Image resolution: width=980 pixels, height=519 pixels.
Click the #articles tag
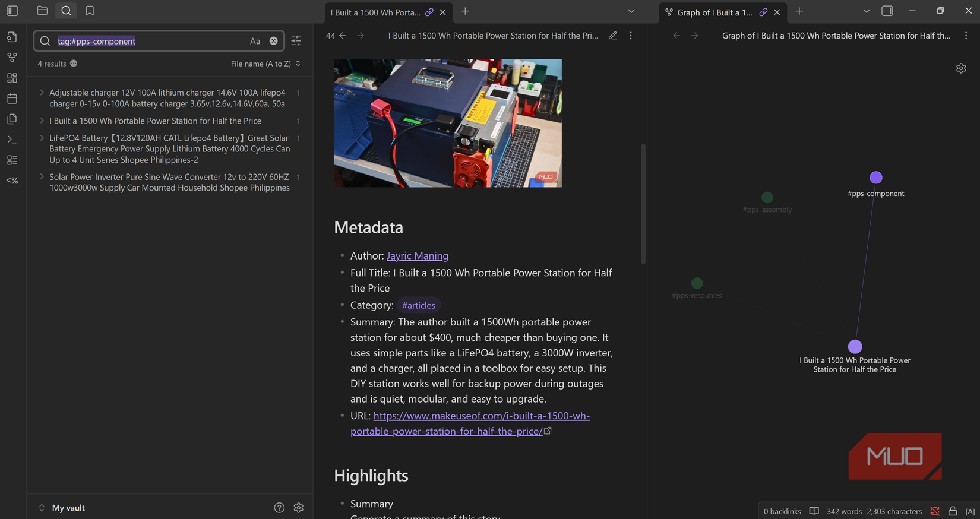[418, 305]
